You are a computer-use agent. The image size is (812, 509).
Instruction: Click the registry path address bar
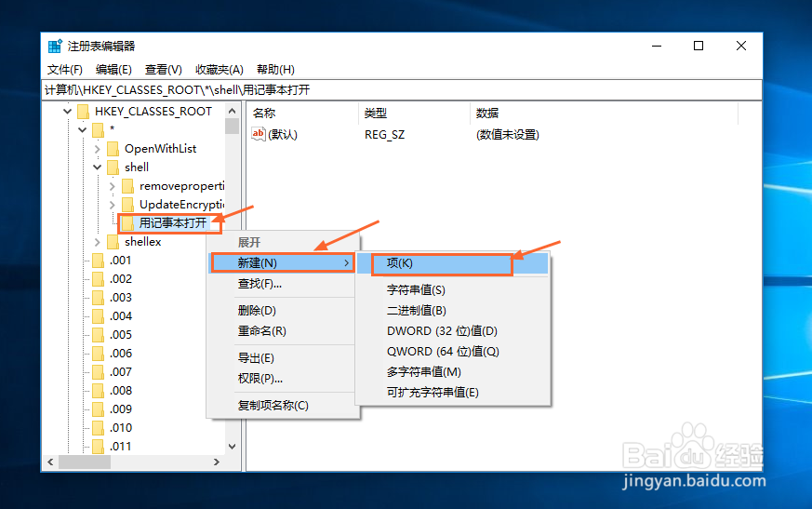(401, 90)
